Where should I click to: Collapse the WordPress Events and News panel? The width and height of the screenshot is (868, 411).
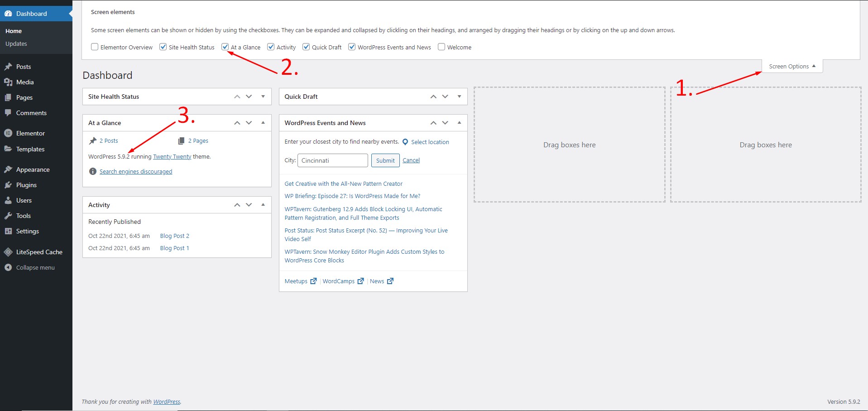[459, 123]
